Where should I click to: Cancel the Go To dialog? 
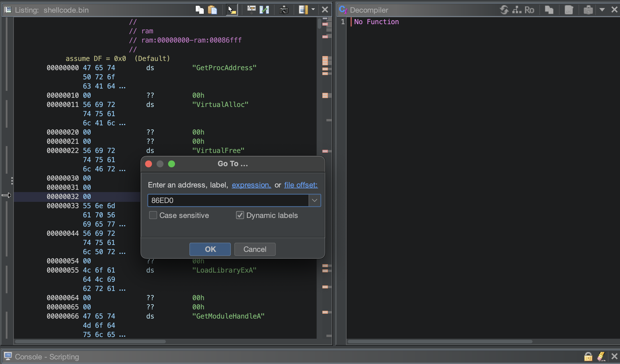(255, 249)
